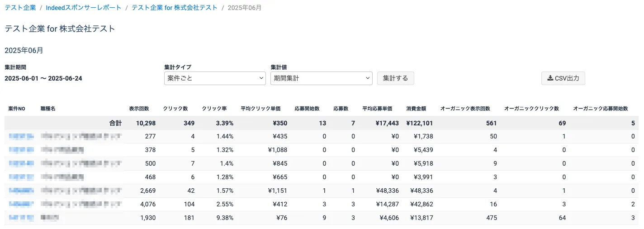644x229 pixels.
Task: Expand the 集計タイプ dropdown showing 案件ごと
Action: [215, 78]
